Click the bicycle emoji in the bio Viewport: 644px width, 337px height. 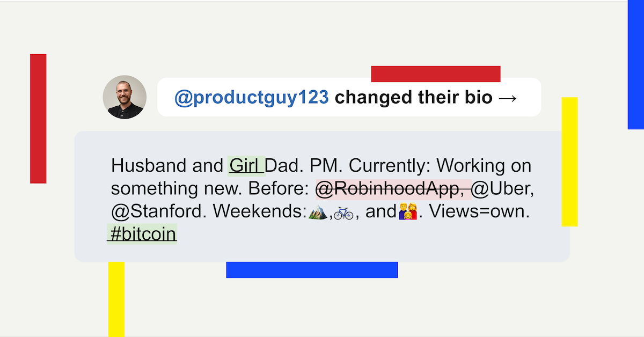(343, 213)
